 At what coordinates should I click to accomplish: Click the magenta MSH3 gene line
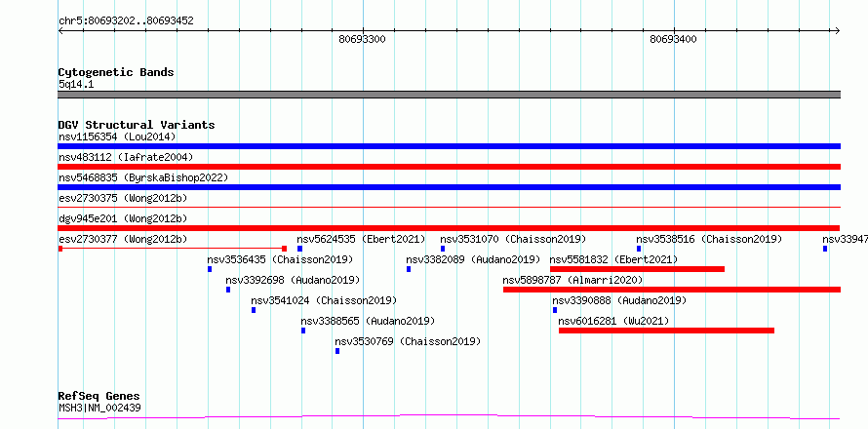pos(449,416)
